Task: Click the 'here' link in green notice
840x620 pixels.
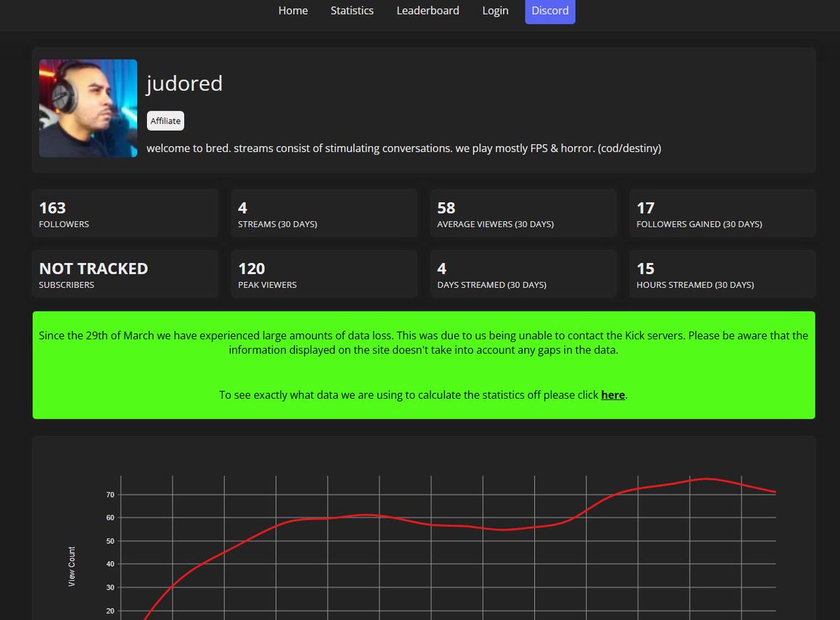Action: click(612, 395)
